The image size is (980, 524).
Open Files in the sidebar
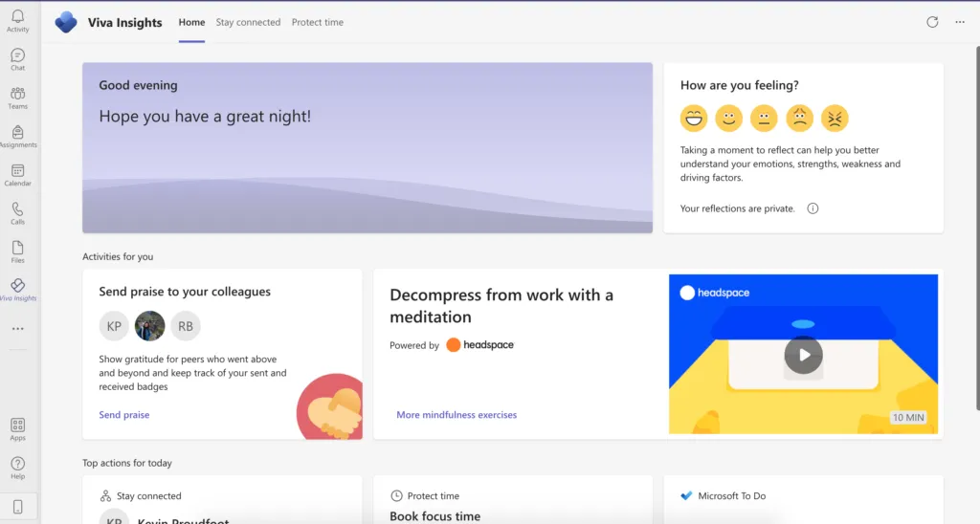click(17, 251)
